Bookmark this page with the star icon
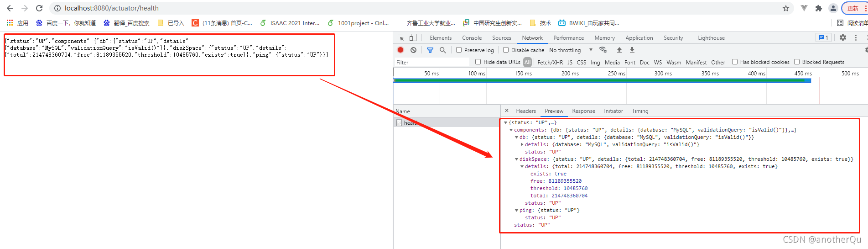 pos(786,8)
